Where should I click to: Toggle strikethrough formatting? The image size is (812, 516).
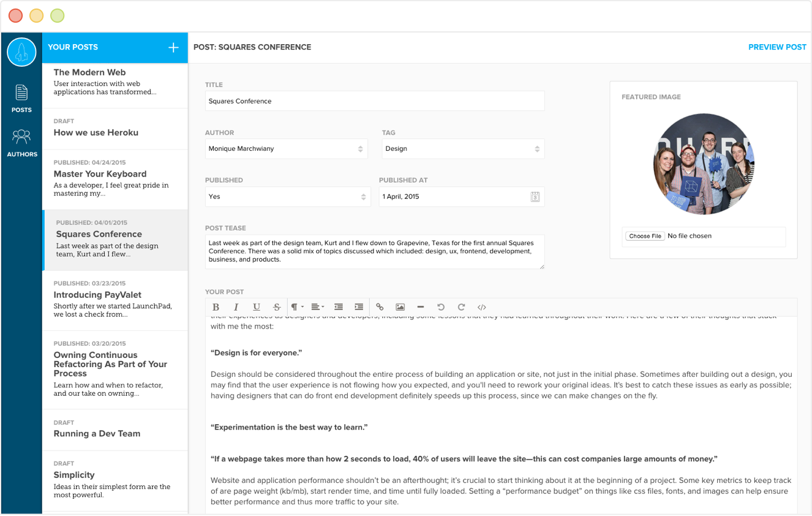click(x=277, y=307)
